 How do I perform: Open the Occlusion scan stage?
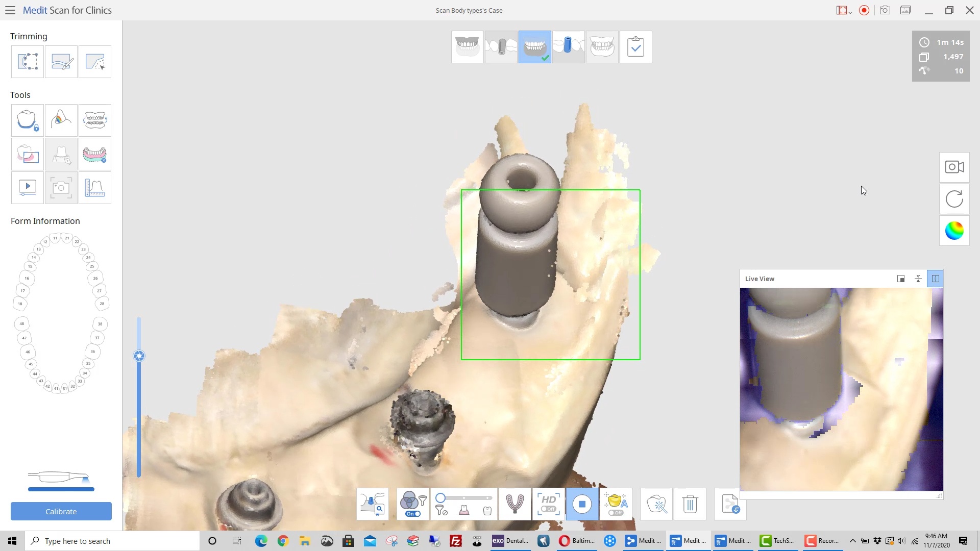click(x=602, y=47)
